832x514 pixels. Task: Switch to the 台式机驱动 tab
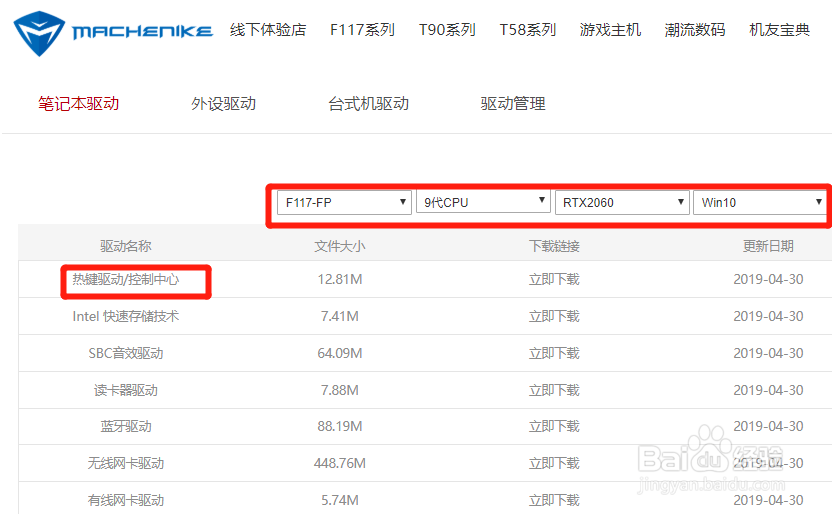click(368, 103)
